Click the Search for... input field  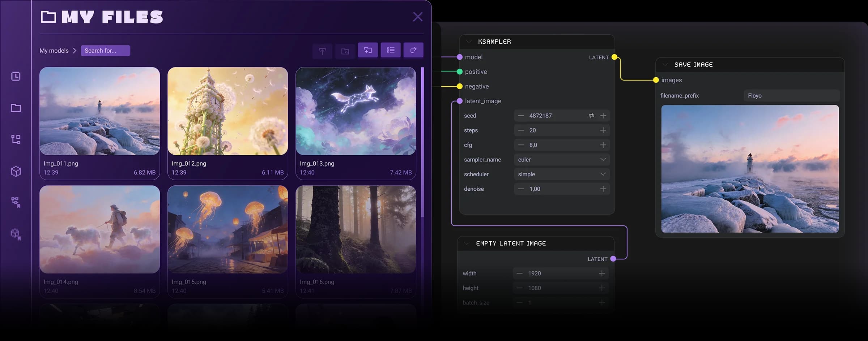click(x=105, y=51)
